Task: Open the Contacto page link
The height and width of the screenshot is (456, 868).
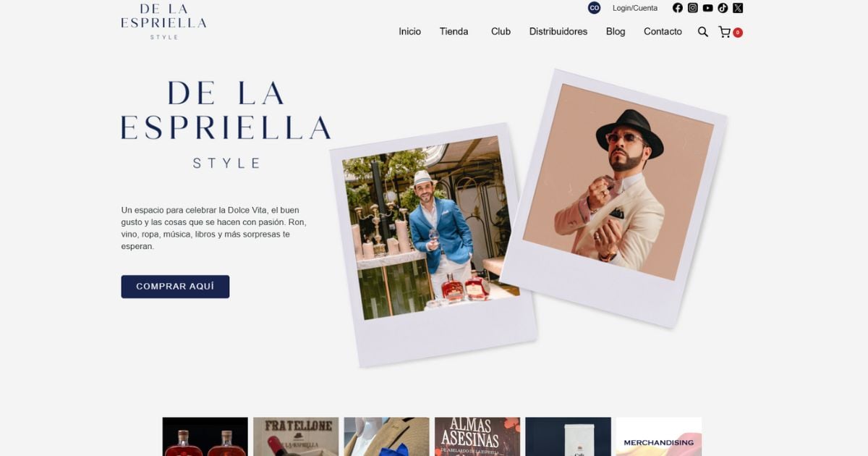Action: 663,32
